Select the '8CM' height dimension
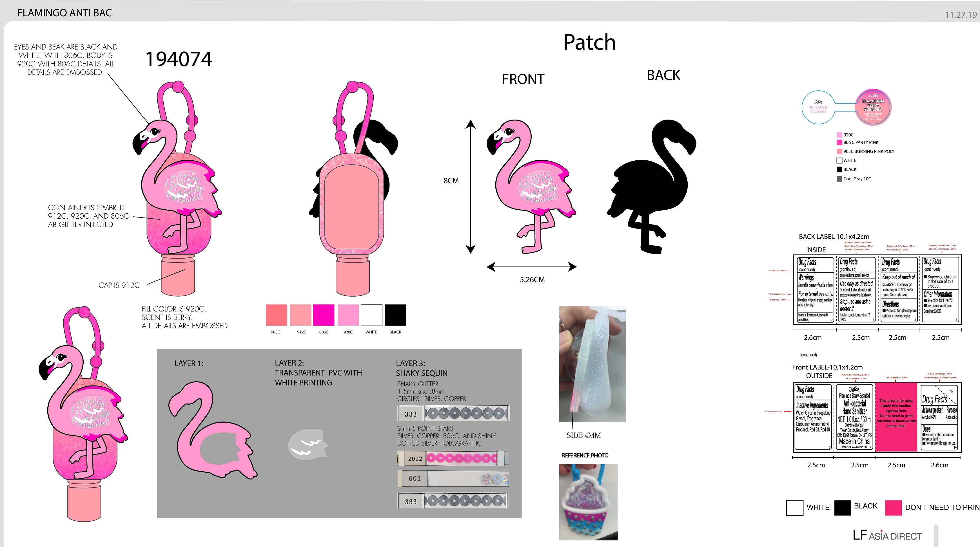The image size is (980, 547). (451, 181)
